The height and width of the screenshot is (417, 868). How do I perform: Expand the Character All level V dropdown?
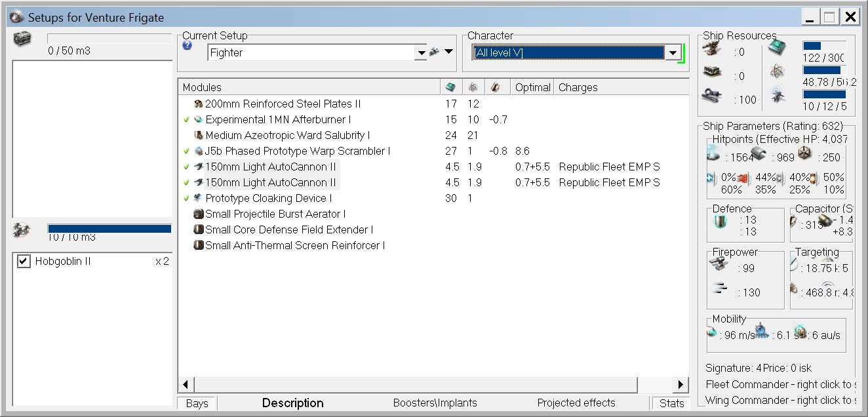pos(672,52)
